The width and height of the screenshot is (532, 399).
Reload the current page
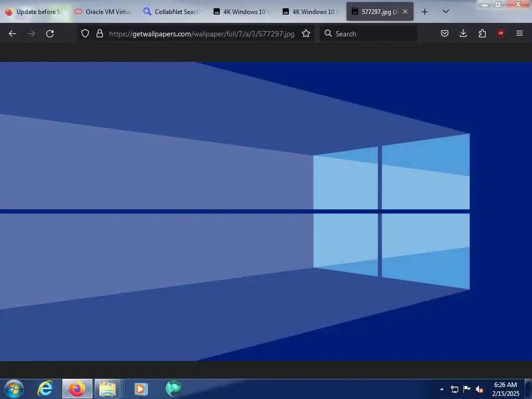click(x=50, y=34)
